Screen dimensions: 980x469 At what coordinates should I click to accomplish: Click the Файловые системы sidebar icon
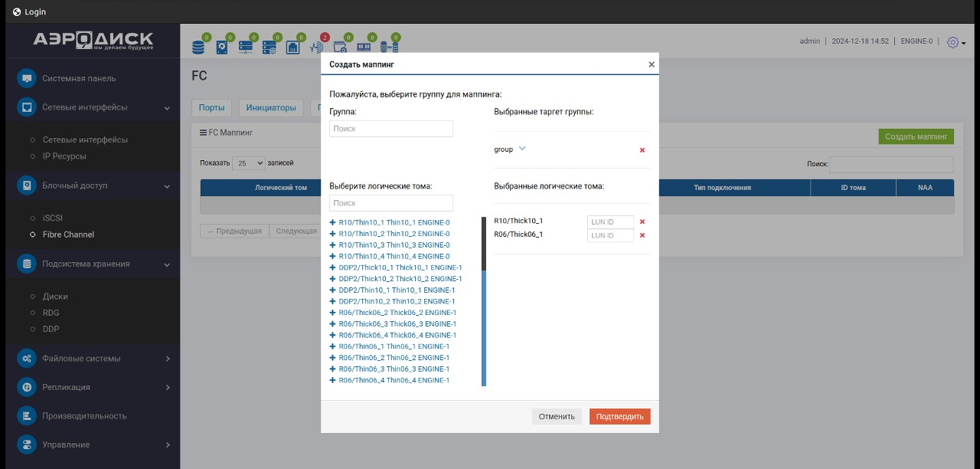pos(27,359)
